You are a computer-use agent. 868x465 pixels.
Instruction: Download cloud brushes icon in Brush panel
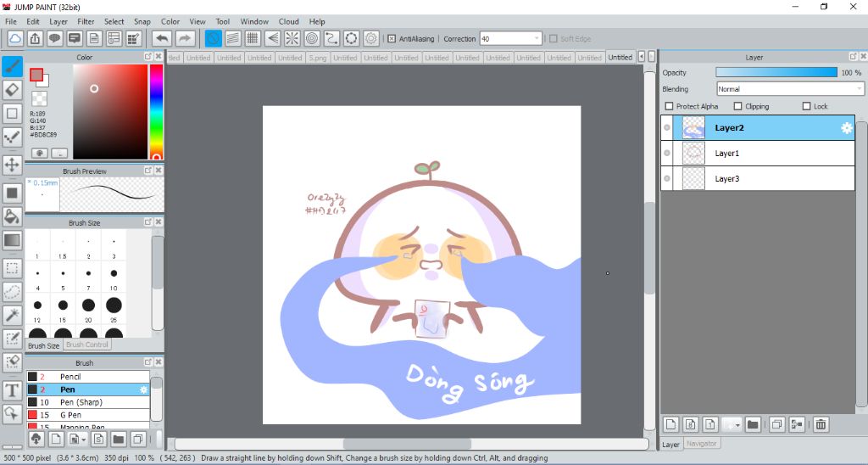click(36, 440)
